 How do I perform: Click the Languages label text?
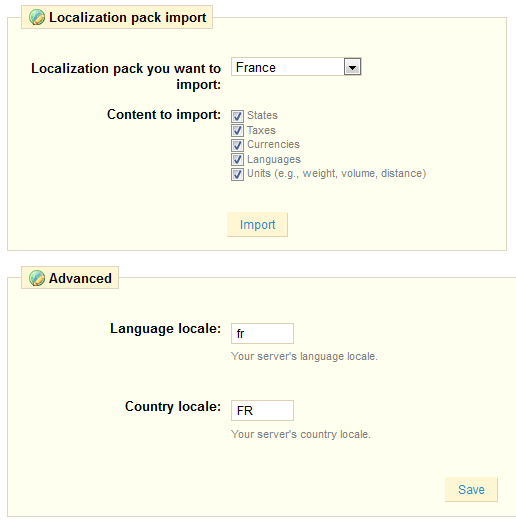(274, 159)
